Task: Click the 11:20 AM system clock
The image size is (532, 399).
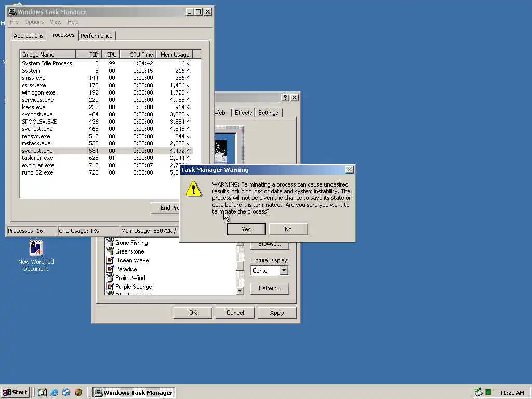Action: tap(512, 393)
